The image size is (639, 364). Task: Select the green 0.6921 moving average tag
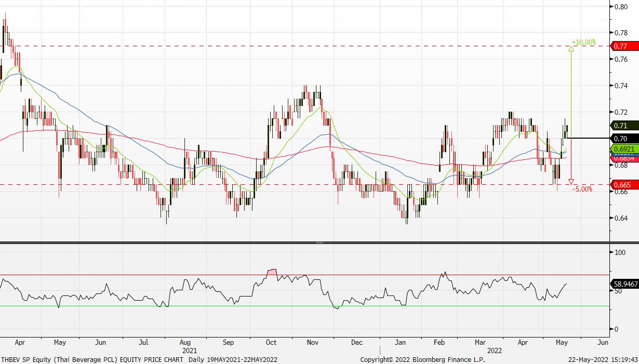coord(623,149)
